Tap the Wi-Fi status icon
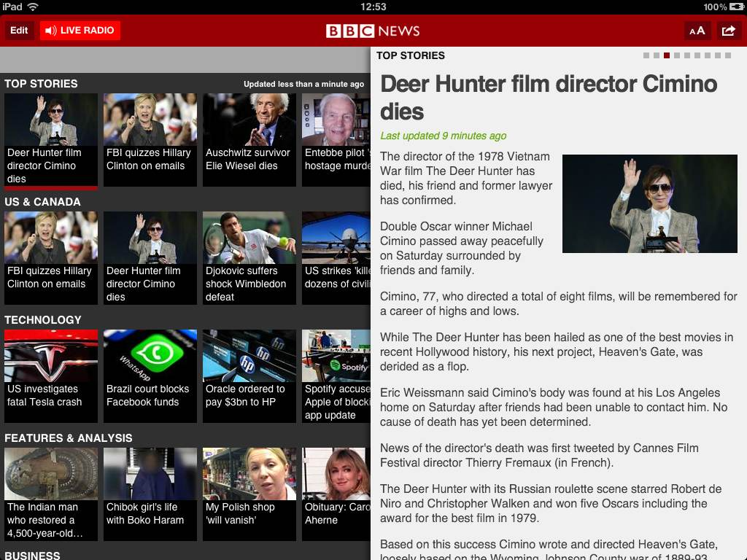The height and width of the screenshot is (560, 747). coord(32,7)
